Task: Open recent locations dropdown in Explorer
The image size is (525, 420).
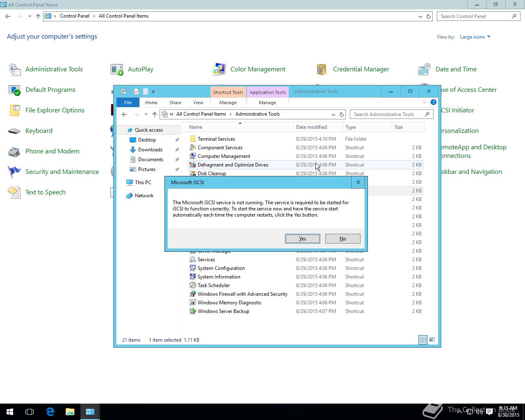Action: point(146,114)
